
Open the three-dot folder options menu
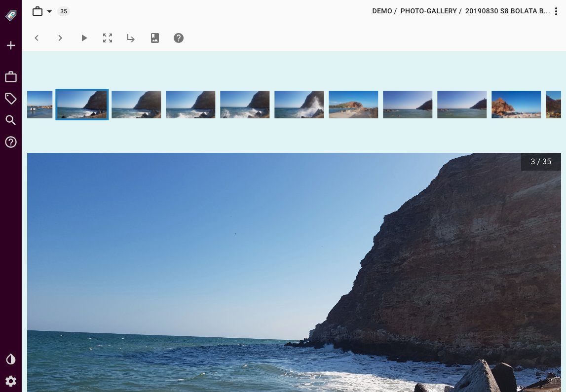coord(556,11)
